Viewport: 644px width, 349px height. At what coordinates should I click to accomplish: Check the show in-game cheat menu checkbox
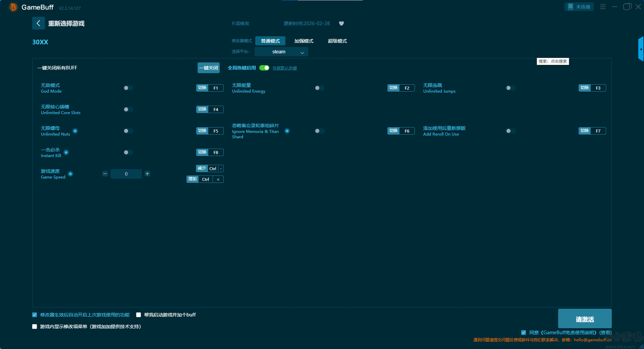35,327
